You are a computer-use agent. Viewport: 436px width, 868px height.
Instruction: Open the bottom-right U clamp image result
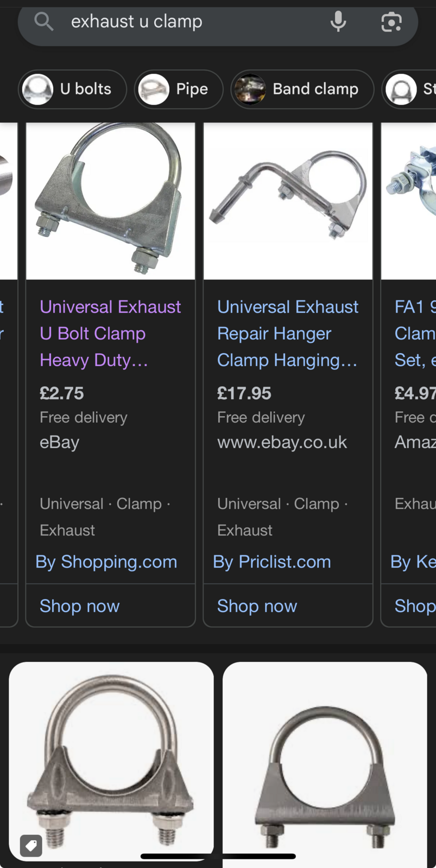tap(325, 764)
